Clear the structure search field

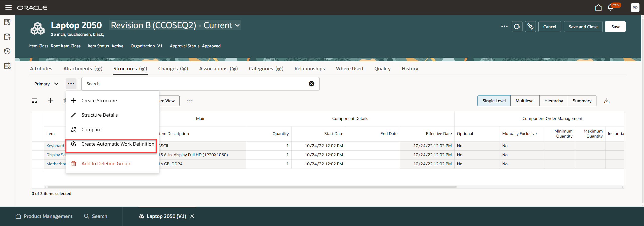click(x=311, y=84)
